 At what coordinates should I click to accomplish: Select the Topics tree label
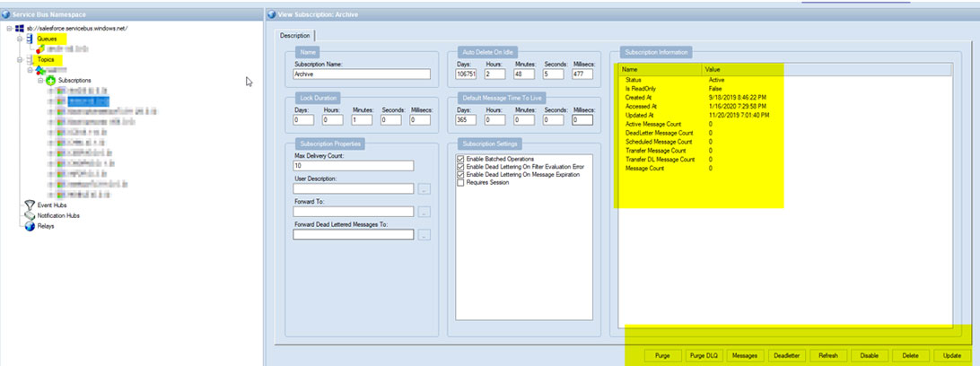point(45,60)
